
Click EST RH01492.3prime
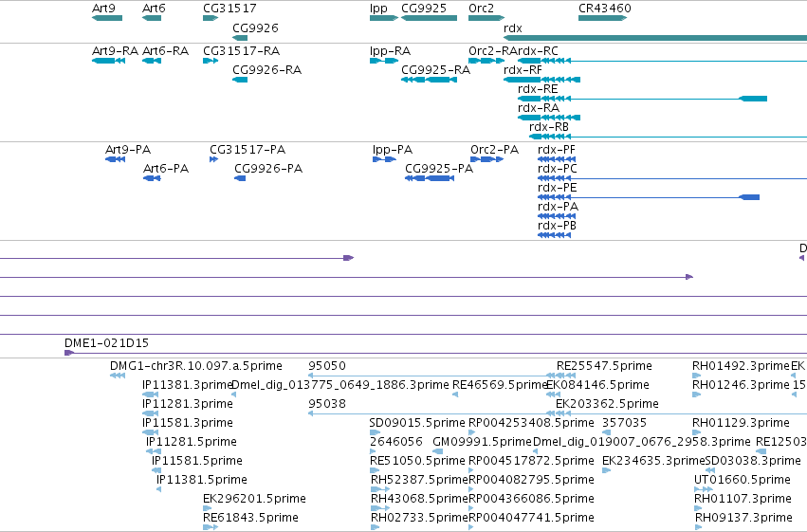coord(741,366)
